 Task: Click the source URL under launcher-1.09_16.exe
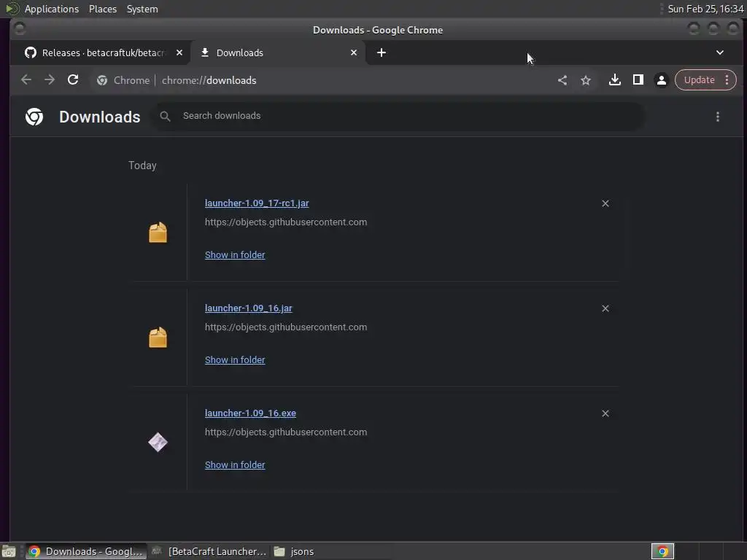click(286, 432)
